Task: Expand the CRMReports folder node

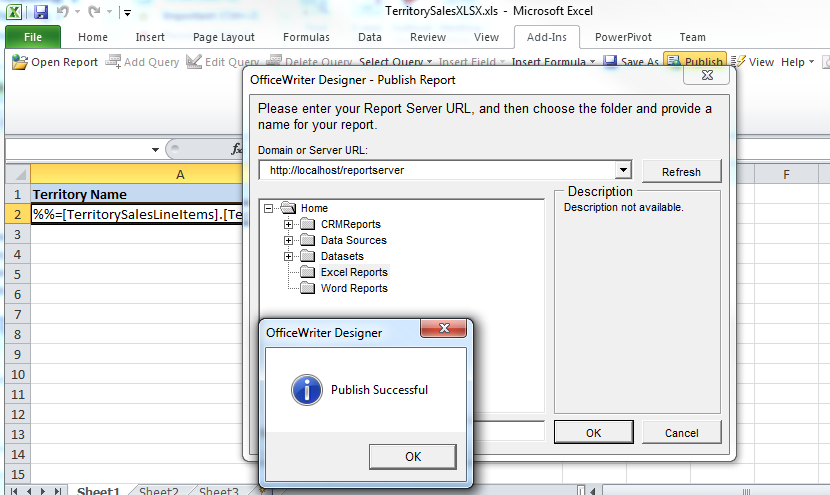Action: 289,224
